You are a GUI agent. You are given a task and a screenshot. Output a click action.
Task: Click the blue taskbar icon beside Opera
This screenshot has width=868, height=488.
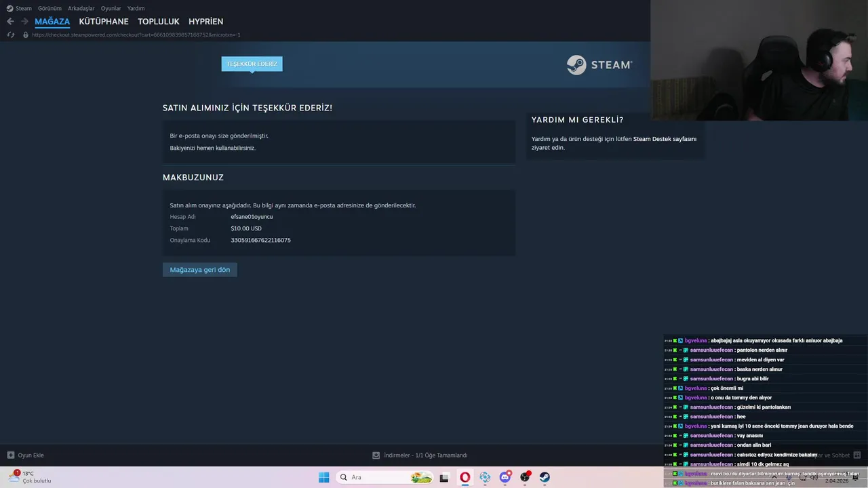(485, 477)
